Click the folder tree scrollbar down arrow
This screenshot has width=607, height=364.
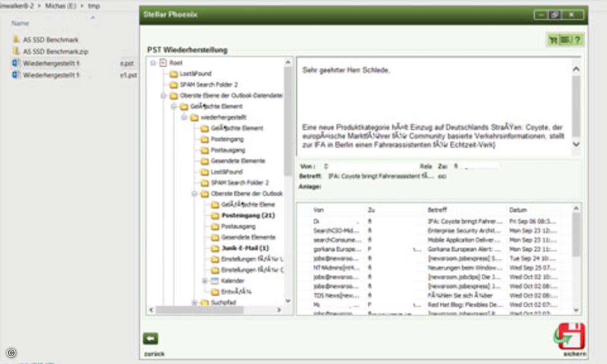click(288, 301)
